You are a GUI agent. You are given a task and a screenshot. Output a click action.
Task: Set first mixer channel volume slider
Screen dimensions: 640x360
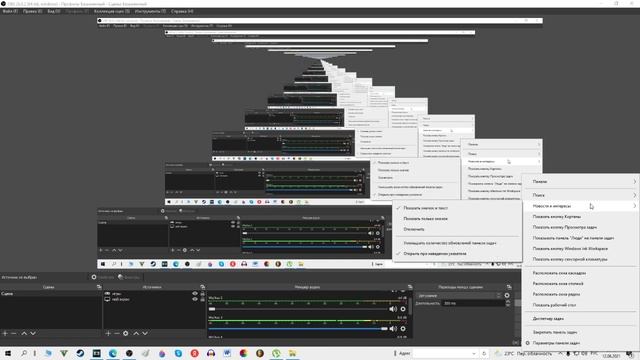coord(297,309)
